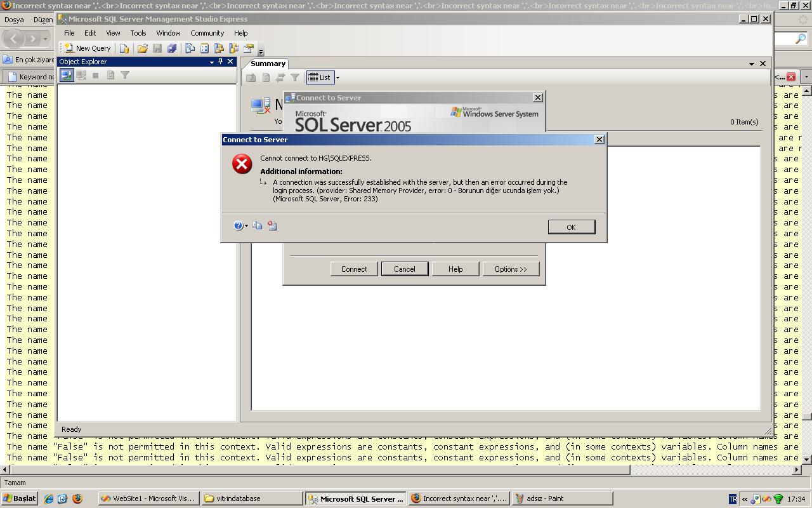Expand the additional information arrow
The width and height of the screenshot is (812, 508).
pyautogui.click(x=263, y=182)
